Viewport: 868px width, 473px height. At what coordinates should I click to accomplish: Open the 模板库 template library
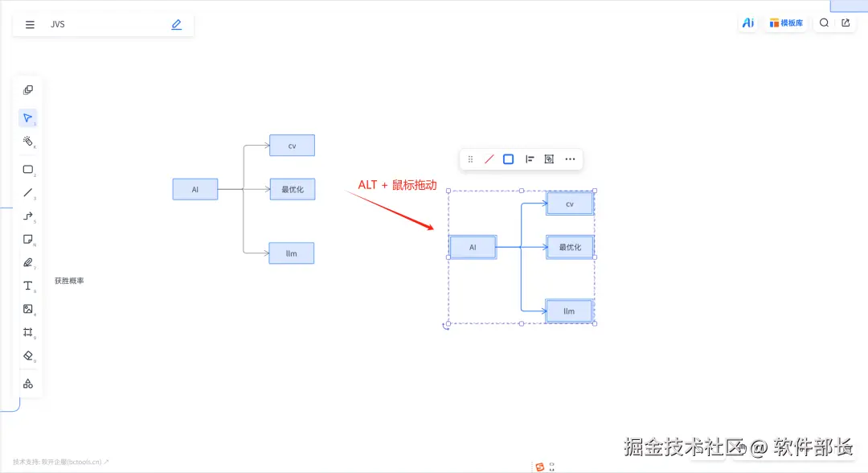coord(786,23)
